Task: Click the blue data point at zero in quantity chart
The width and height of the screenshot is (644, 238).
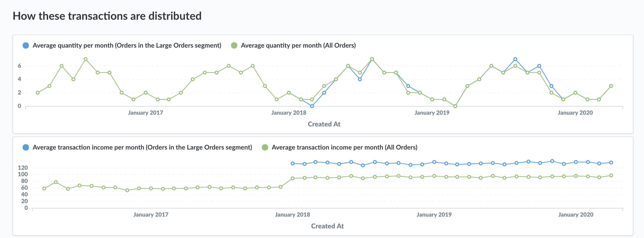Action: pyautogui.click(x=312, y=106)
